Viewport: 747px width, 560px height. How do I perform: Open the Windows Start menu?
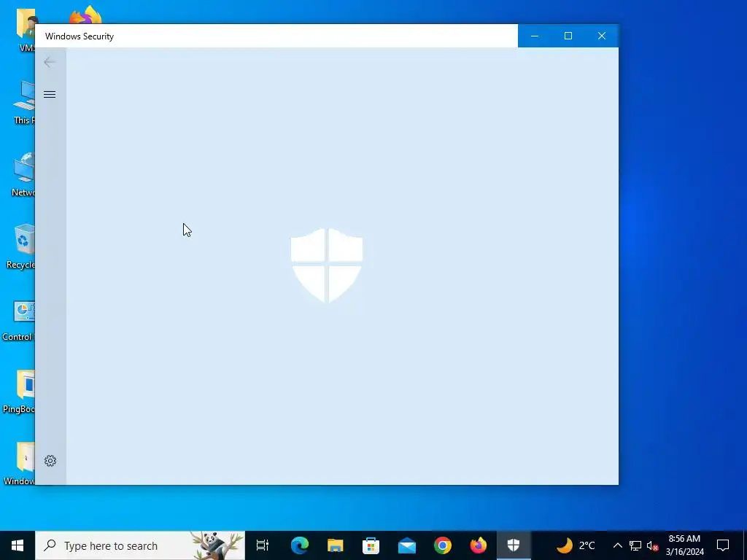point(18,545)
